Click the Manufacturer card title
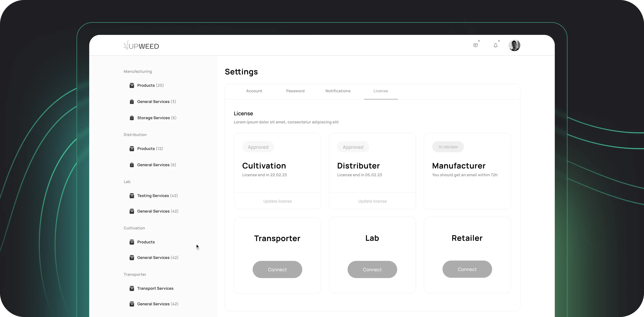644x317 pixels. [x=459, y=166]
